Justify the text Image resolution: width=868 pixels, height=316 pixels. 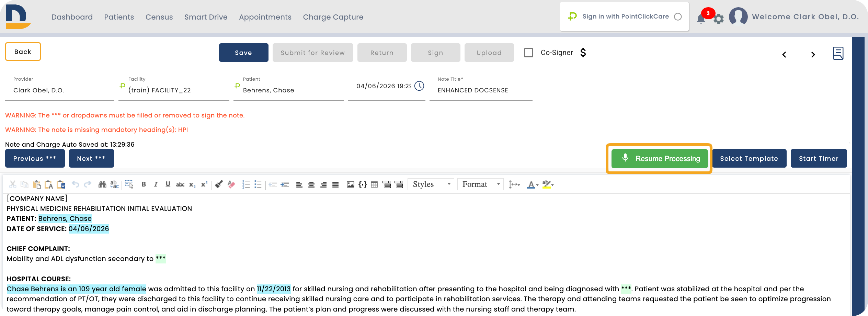(335, 184)
